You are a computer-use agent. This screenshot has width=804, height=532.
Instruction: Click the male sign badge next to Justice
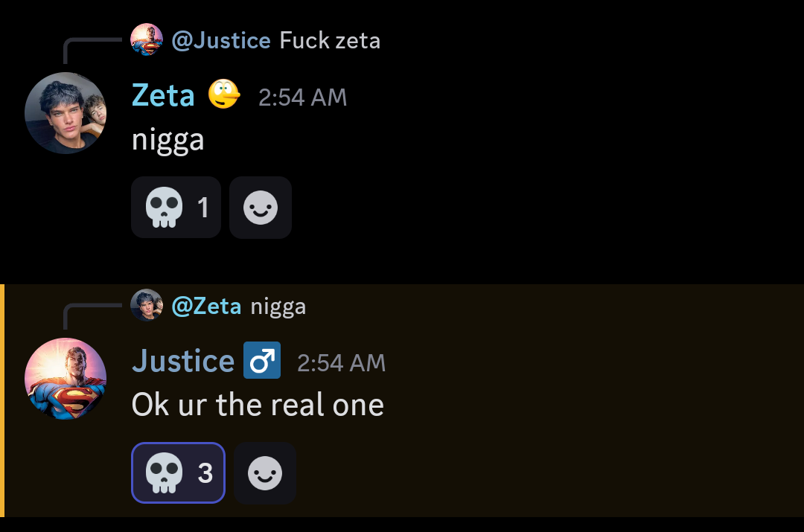262,360
